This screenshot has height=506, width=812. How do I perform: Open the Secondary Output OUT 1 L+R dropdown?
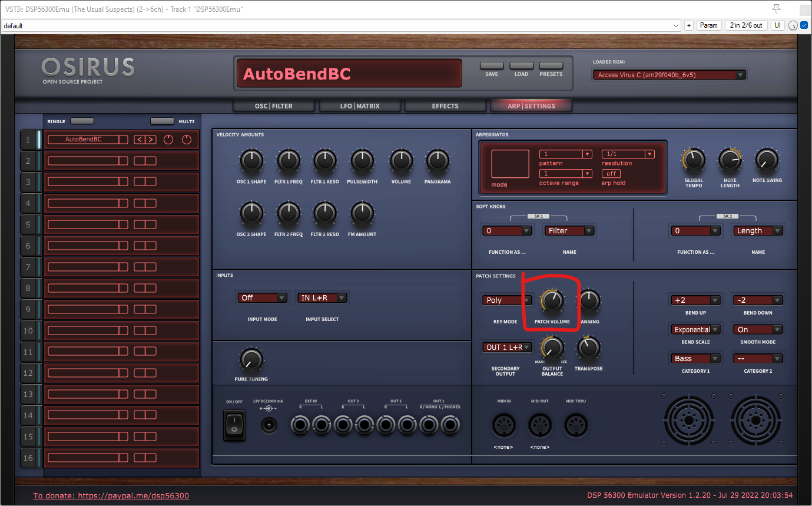[506, 348]
